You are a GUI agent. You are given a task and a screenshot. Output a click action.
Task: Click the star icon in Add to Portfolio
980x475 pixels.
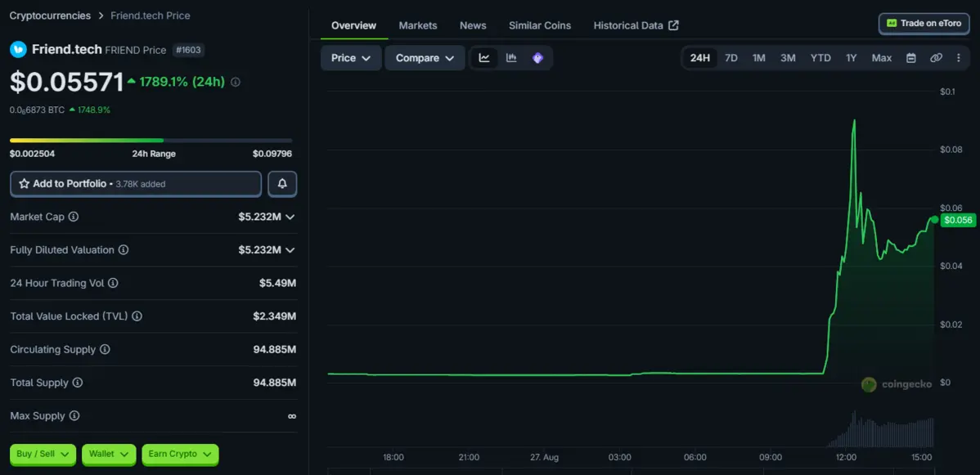pyautogui.click(x=25, y=184)
